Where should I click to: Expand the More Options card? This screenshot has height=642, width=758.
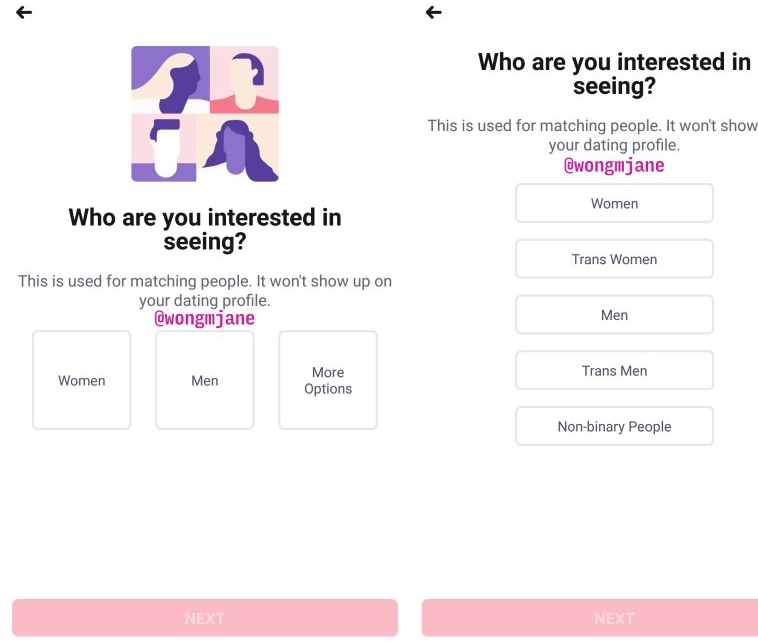tap(328, 380)
